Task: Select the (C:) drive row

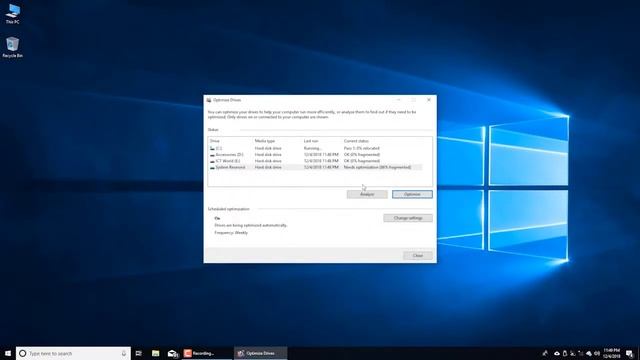Action: point(315,148)
